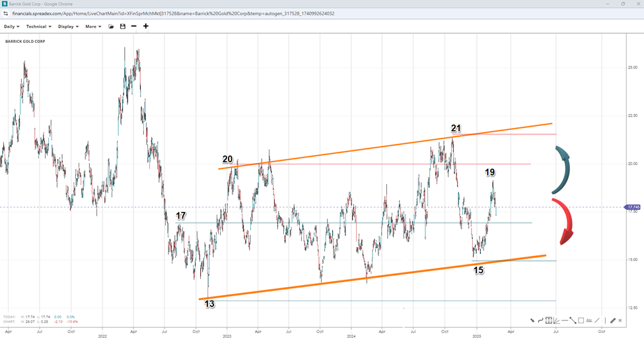This screenshot has height=345, width=644.
Task: Expand the More menu
Action: click(93, 26)
